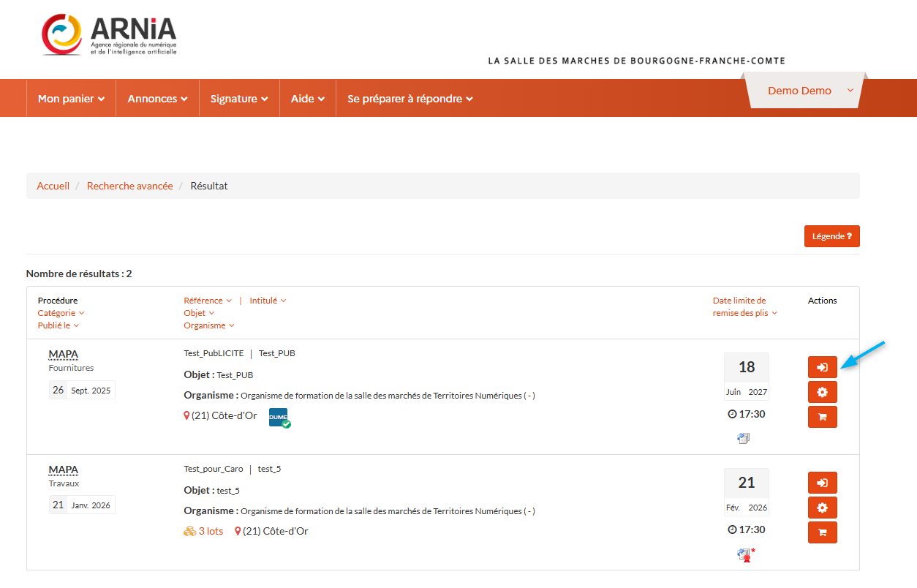Sort results by Organisme
The image size is (917, 588).
coord(208,325)
